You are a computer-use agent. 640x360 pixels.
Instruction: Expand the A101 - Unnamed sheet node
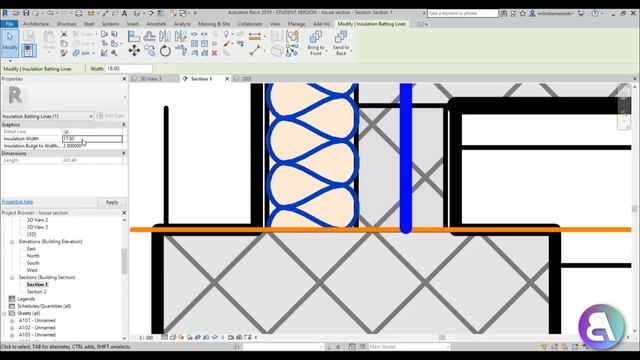click(12, 321)
